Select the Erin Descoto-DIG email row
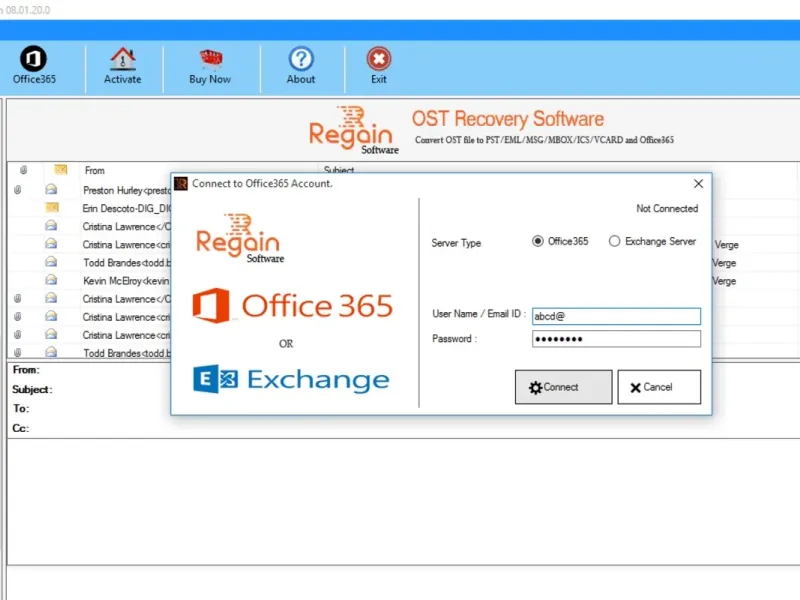This screenshot has width=800, height=600. (90, 209)
